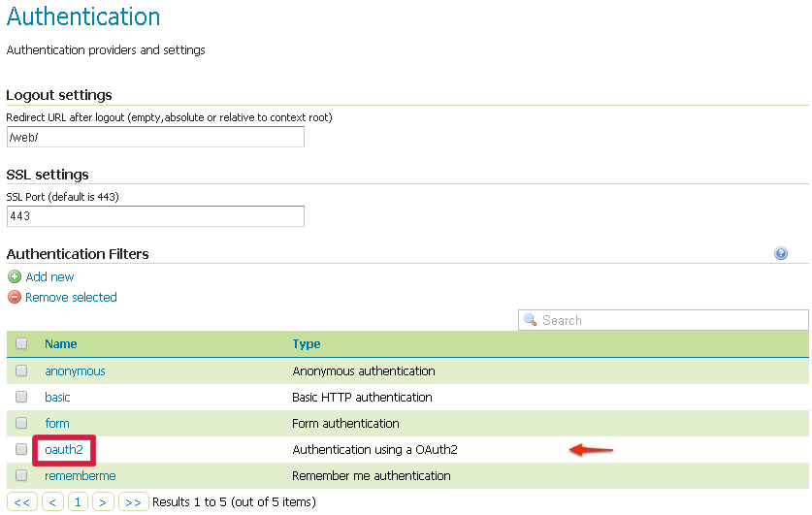Open the form authentication filter

pos(57,423)
